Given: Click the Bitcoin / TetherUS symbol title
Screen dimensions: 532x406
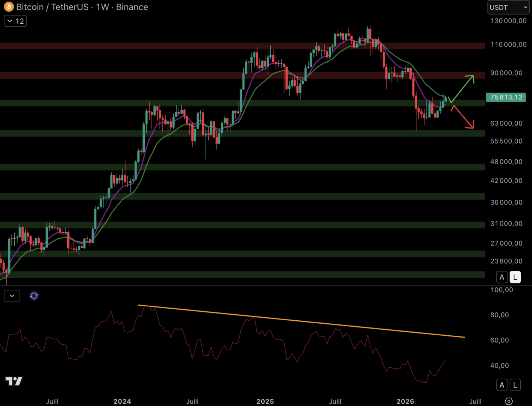Looking at the screenshot, I should (53, 7).
